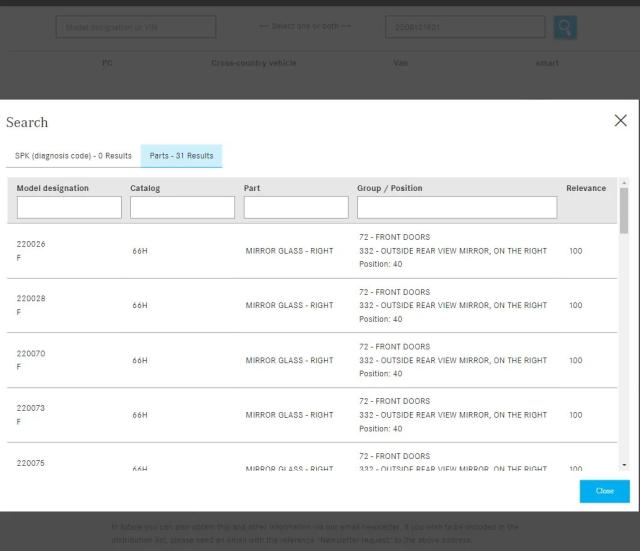The width and height of the screenshot is (640, 551).
Task: Click catalog 66H in the 220026 row
Action: (x=140, y=251)
